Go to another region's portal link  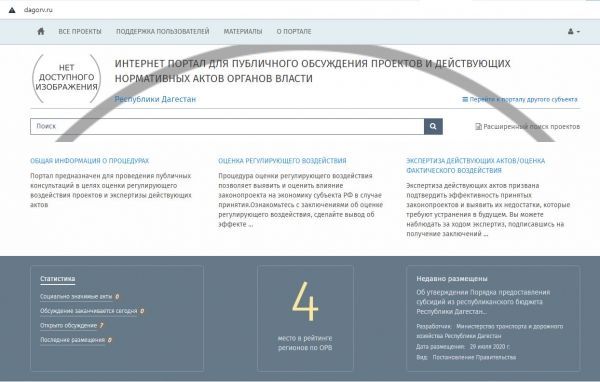click(x=520, y=99)
